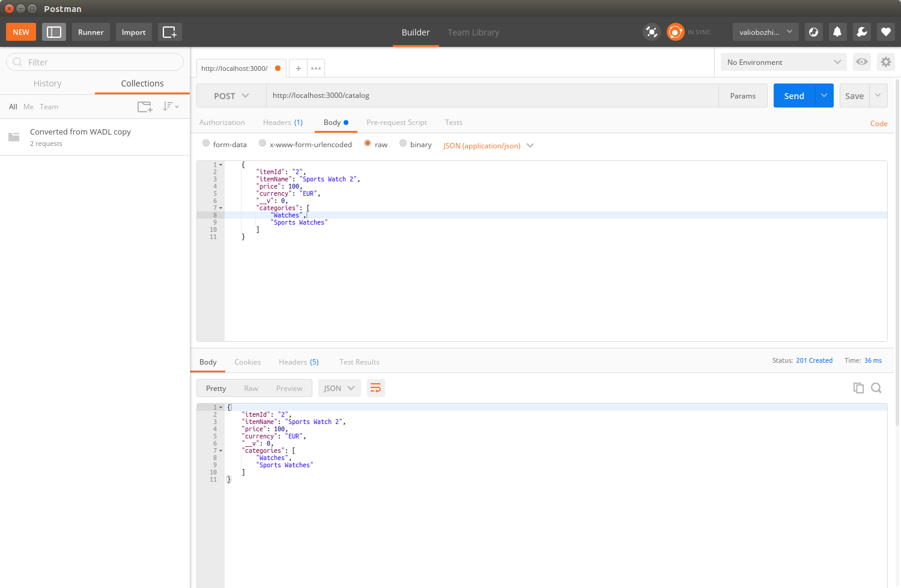
Task: Open the JSON (application/json) content type dropdown
Action: (x=488, y=146)
